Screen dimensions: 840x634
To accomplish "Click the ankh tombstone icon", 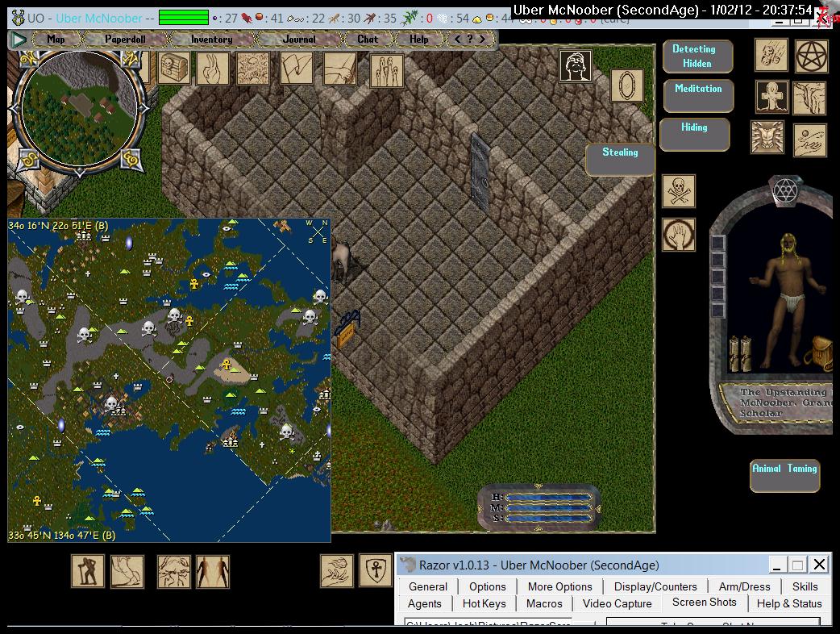I will click(x=771, y=97).
